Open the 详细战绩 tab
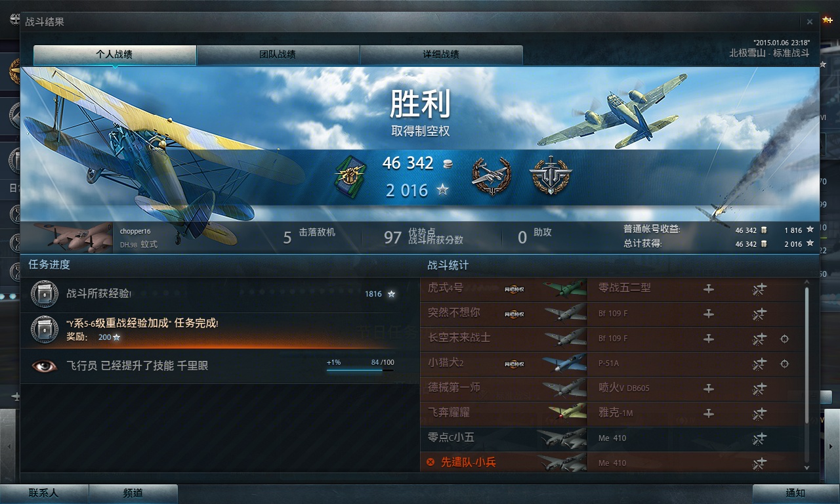The width and height of the screenshot is (840, 504). click(441, 54)
